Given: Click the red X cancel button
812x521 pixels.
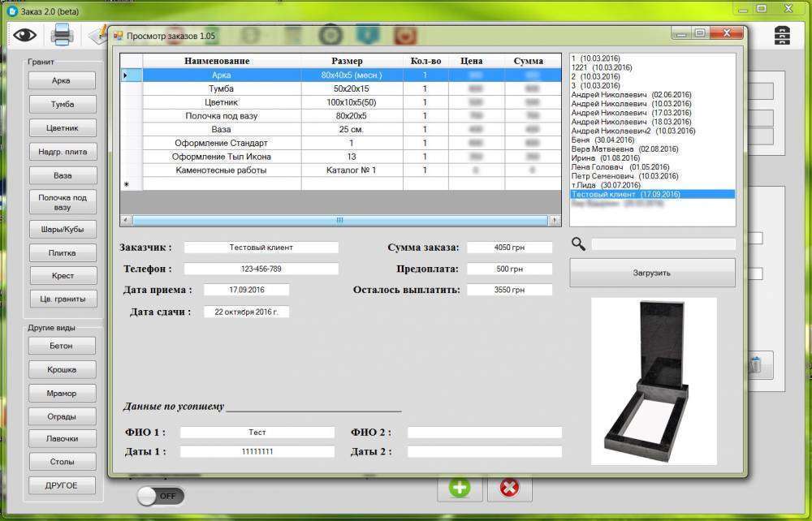Looking at the screenshot, I should point(509,488).
